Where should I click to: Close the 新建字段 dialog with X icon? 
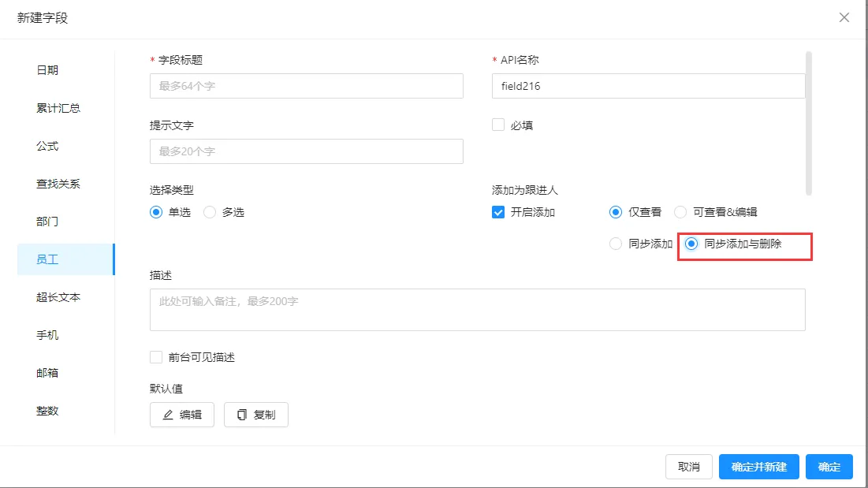point(844,17)
